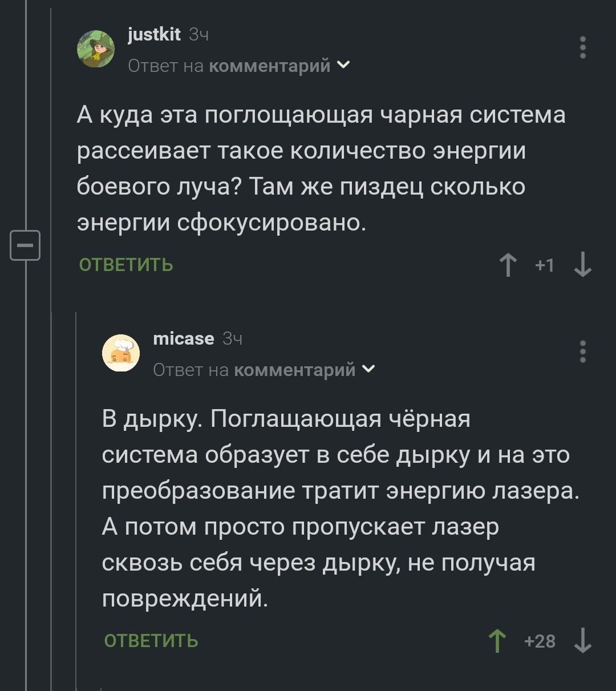The width and height of the screenshot is (616, 691).
Task: Visit micase's username link
Action: click(x=184, y=339)
